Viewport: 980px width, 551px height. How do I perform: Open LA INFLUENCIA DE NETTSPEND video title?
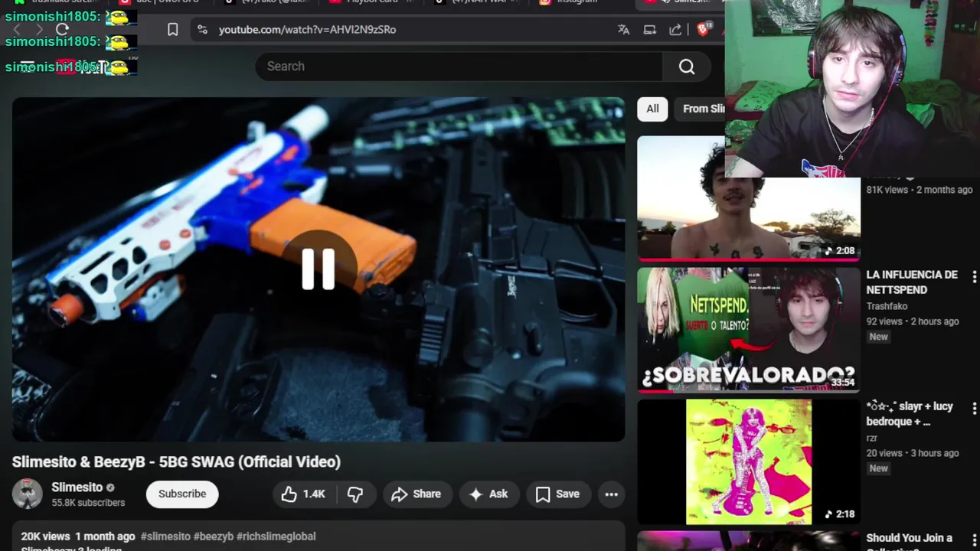tap(912, 282)
